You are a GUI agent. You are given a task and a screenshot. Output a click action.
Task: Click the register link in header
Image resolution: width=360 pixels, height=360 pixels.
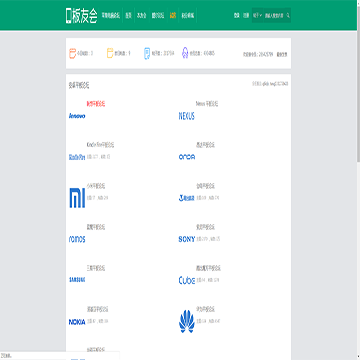246,15
